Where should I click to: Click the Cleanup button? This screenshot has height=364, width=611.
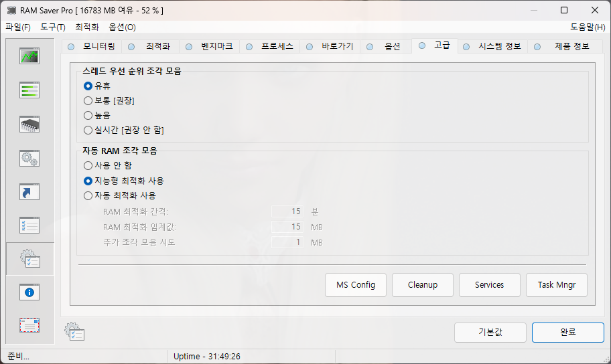[423, 285]
